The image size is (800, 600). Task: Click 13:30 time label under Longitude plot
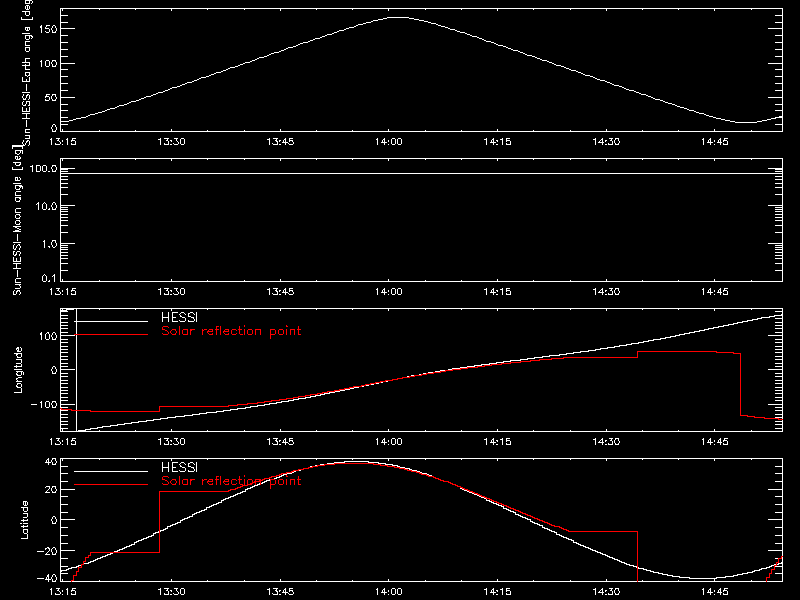(171, 442)
